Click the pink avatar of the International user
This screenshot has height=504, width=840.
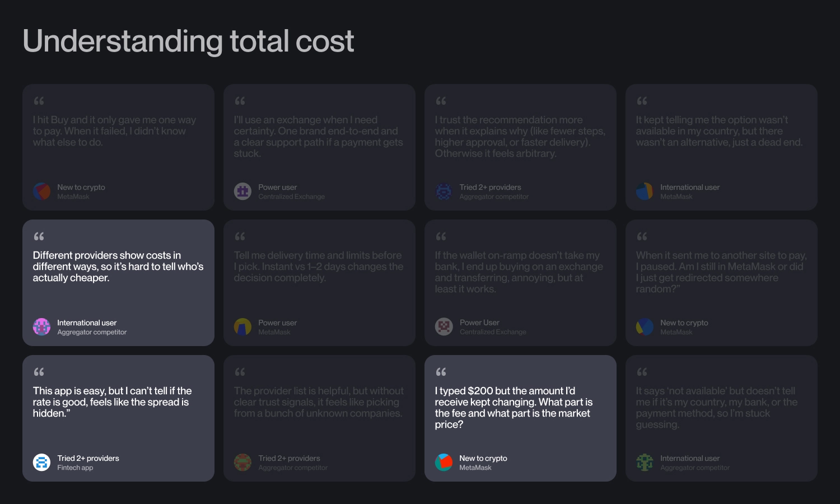click(x=41, y=327)
